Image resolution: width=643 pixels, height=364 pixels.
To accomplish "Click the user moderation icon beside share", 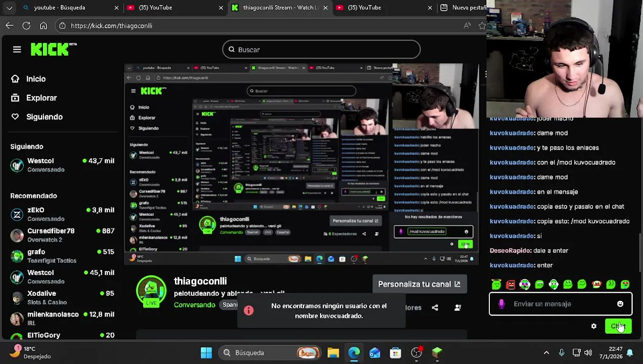I will 457,307.
